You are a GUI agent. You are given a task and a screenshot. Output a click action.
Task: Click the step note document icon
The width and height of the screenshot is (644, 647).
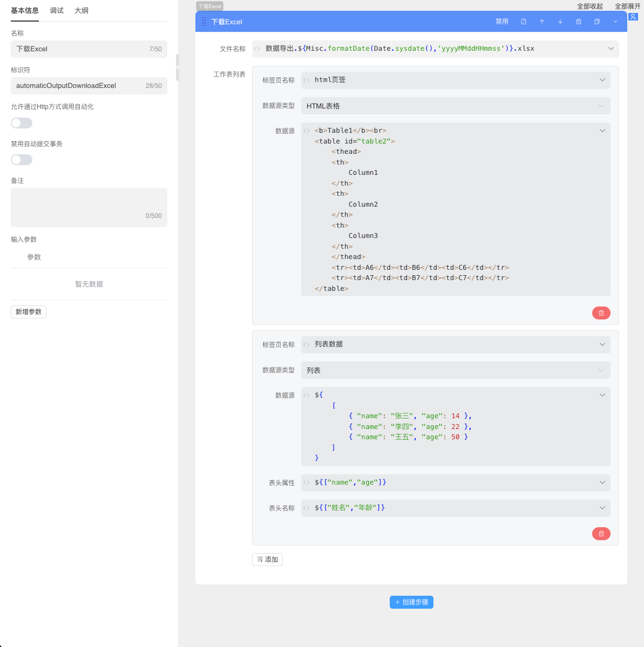click(523, 22)
